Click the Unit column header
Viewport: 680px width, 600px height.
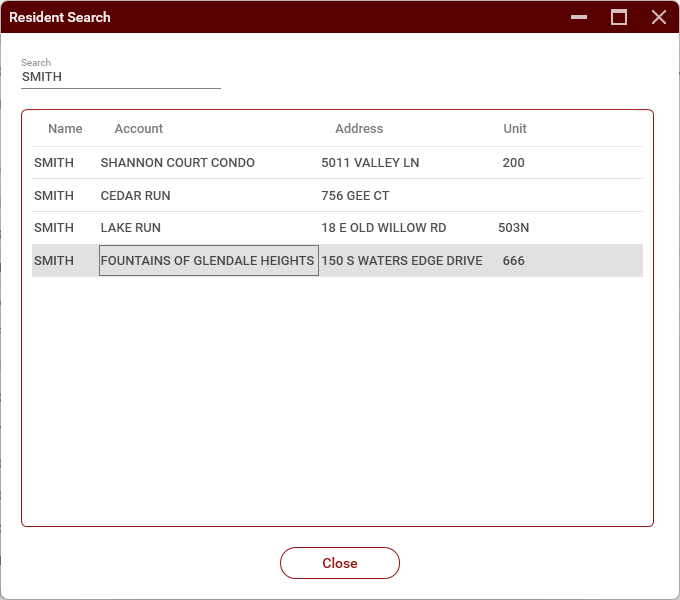coord(515,129)
